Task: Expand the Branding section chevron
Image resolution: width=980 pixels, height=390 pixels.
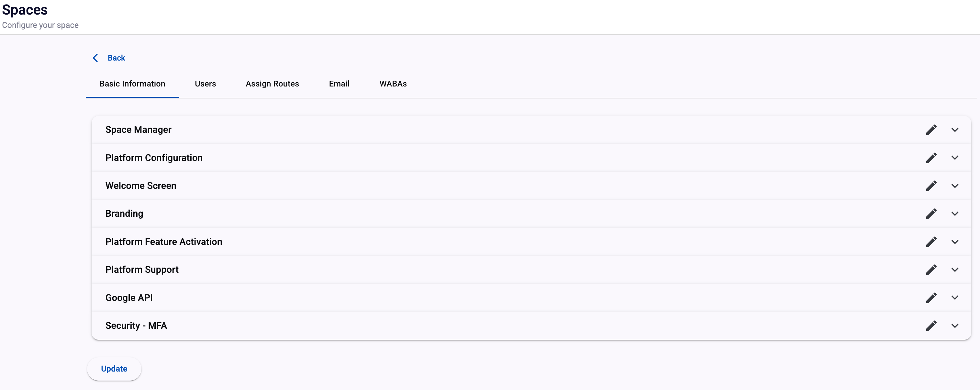Action: point(954,214)
